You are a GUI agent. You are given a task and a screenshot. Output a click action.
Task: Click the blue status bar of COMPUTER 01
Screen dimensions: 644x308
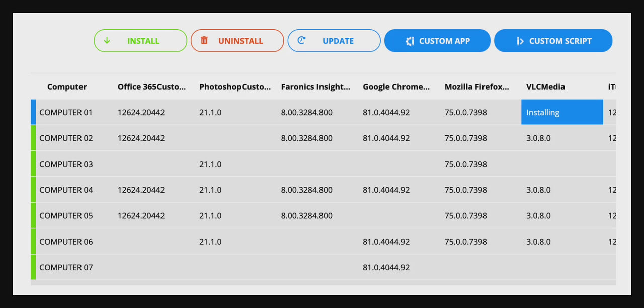coord(33,112)
